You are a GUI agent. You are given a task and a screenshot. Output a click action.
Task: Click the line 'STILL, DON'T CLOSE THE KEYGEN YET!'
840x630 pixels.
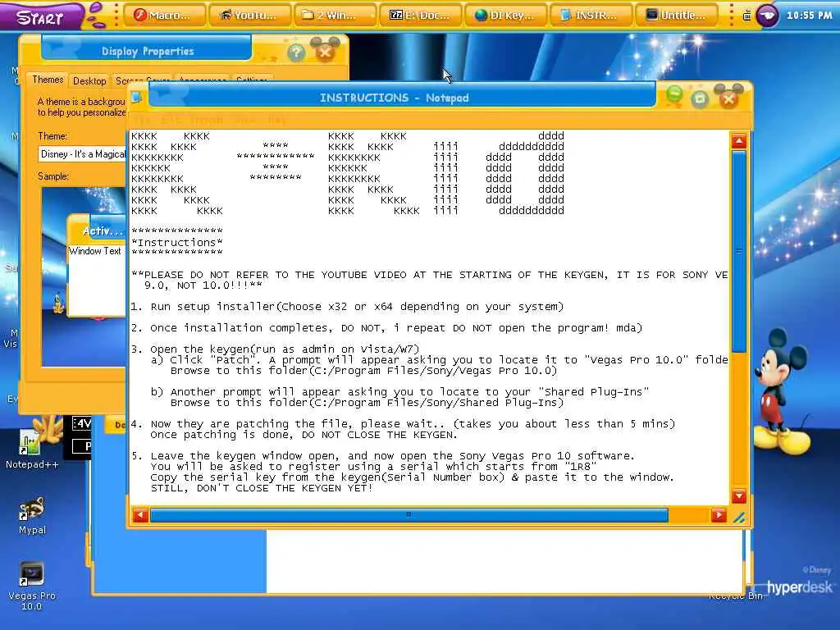click(262, 488)
